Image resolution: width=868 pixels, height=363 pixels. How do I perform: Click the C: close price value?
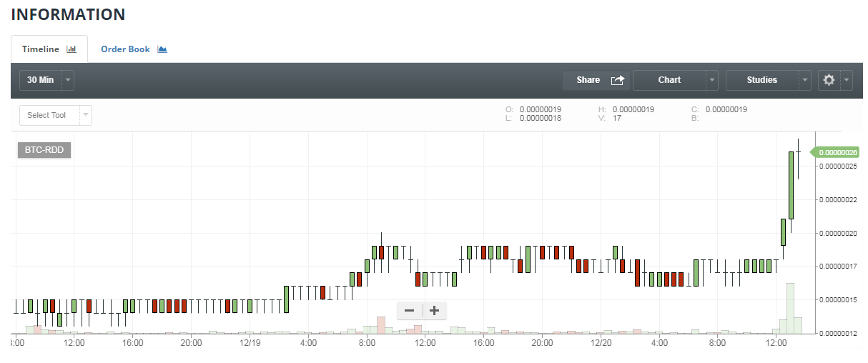pyautogui.click(x=726, y=109)
